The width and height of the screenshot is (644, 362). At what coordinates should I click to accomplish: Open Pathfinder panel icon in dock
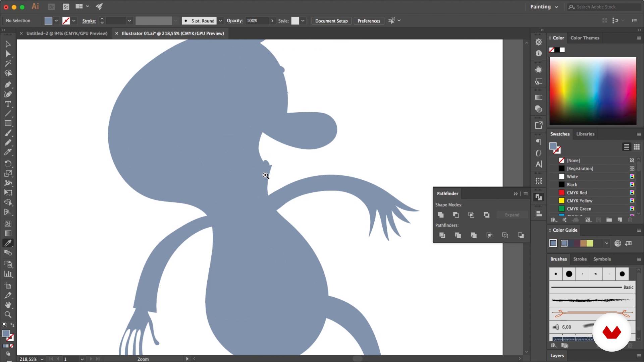539,197
